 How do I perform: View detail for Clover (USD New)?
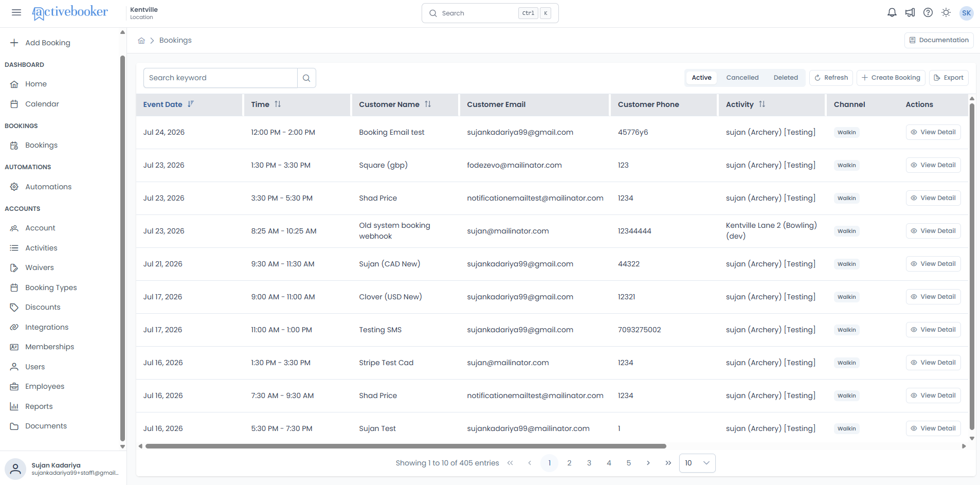coord(933,297)
